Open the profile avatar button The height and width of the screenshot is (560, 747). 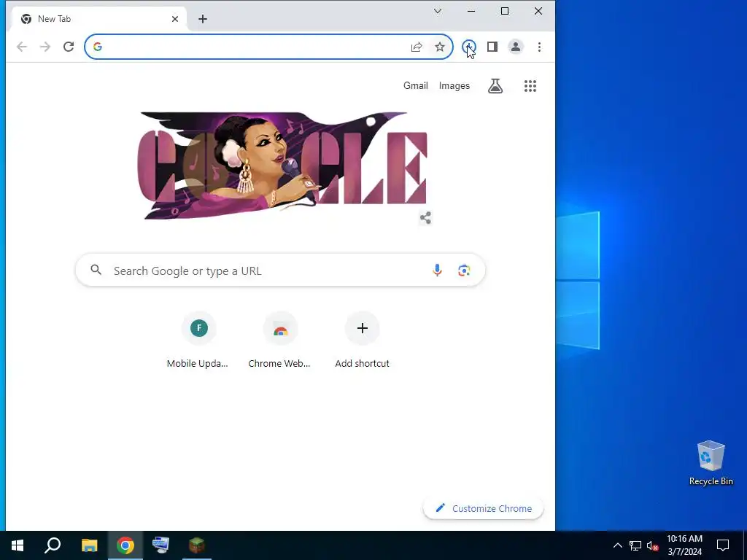(516, 47)
